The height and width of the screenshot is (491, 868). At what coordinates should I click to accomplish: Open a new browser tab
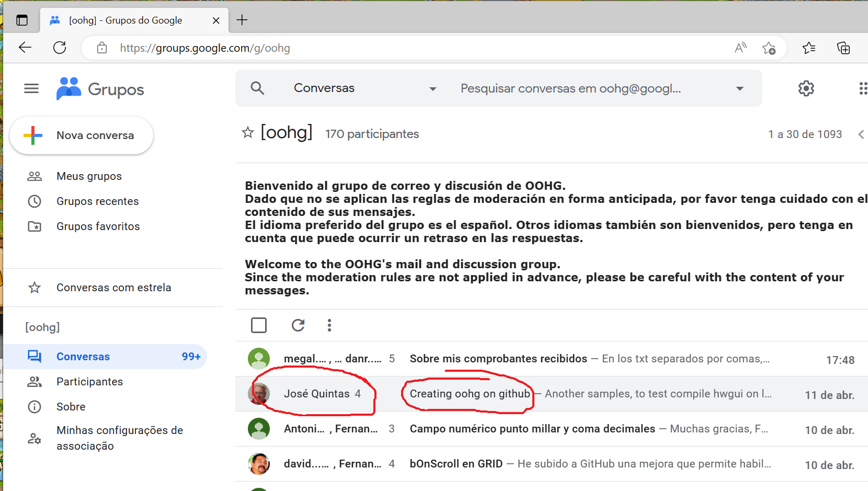[x=242, y=20]
